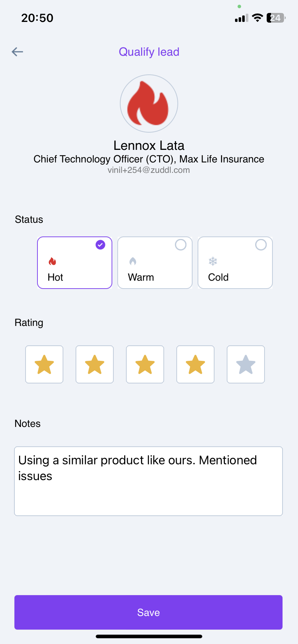Tap the Wi-Fi status bar icon
The height and width of the screenshot is (644, 298).
pos(257,18)
